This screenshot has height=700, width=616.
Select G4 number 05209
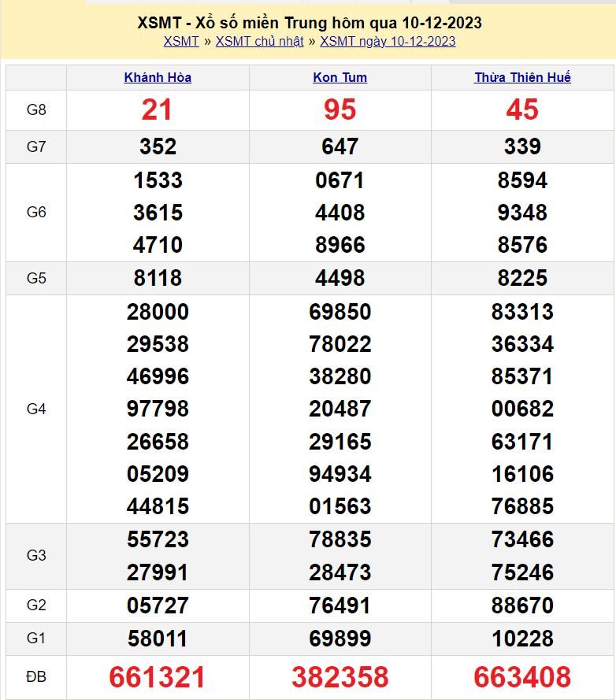pos(158,474)
